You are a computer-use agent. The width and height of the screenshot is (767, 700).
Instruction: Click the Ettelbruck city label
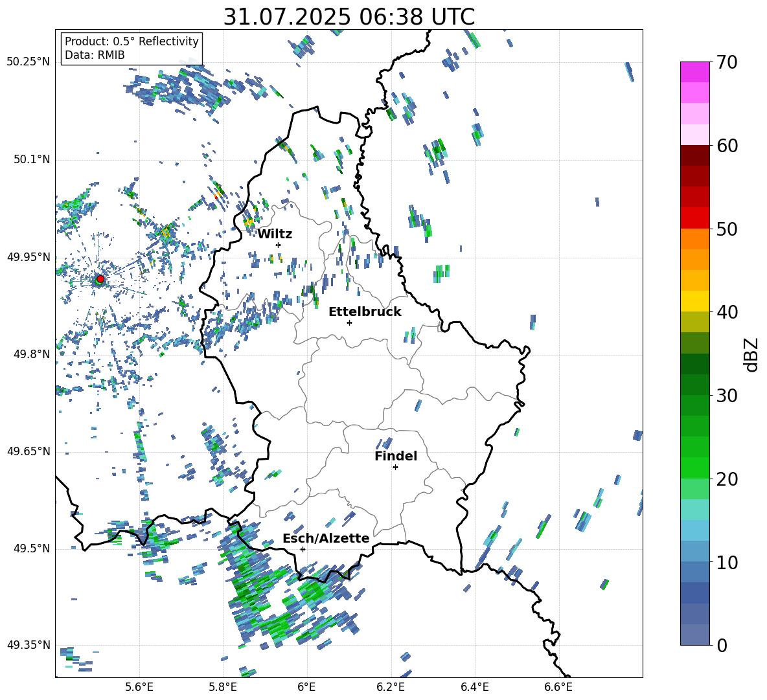tap(365, 311)
